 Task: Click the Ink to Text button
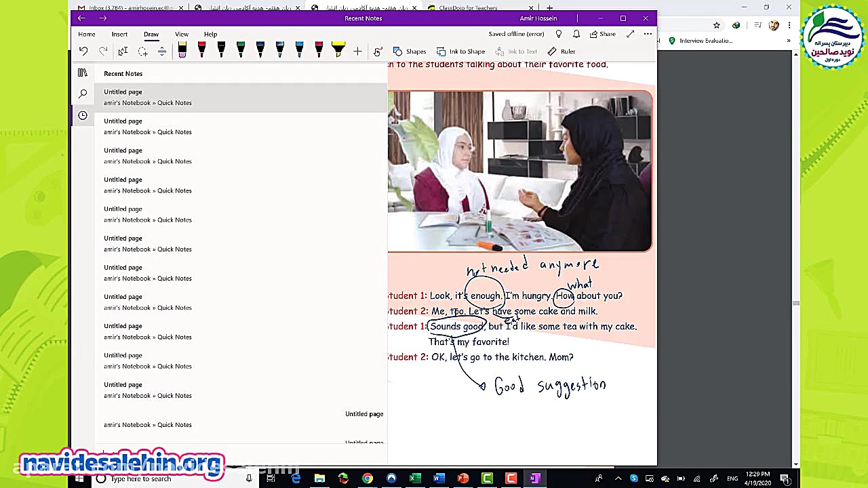point(516,52)
